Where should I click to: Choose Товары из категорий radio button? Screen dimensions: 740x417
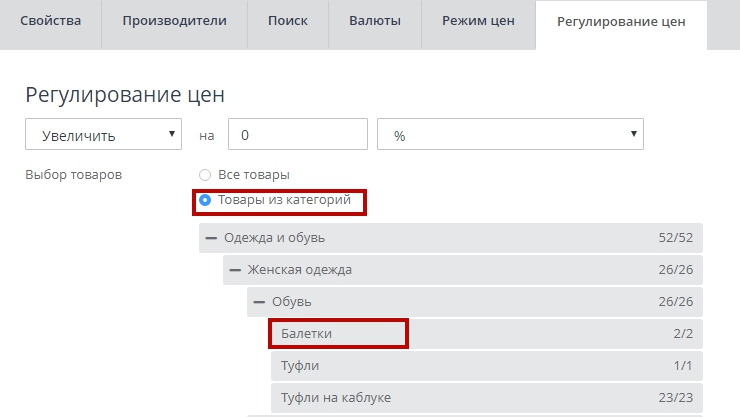(x=205, y=201)
